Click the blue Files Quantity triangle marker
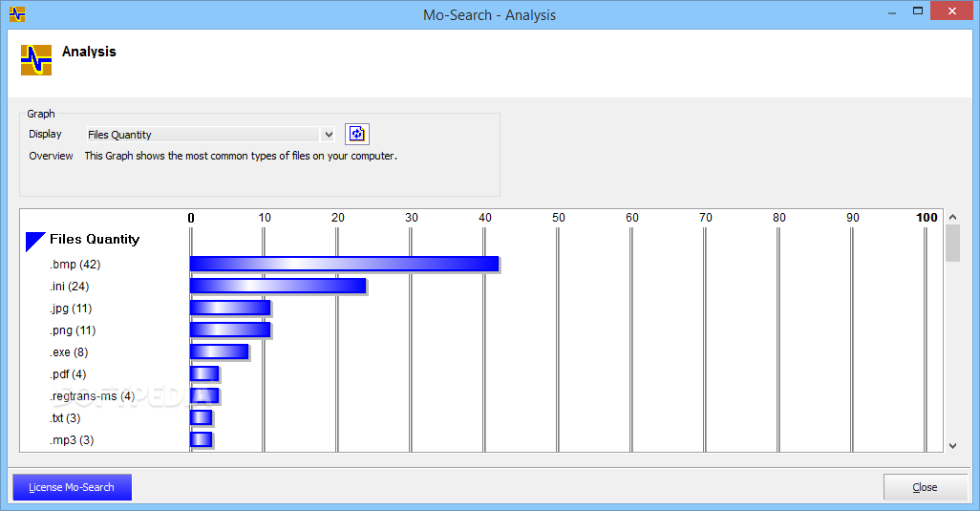The height and width of the screenshot is (511, 980). click(x=35, y=242)
